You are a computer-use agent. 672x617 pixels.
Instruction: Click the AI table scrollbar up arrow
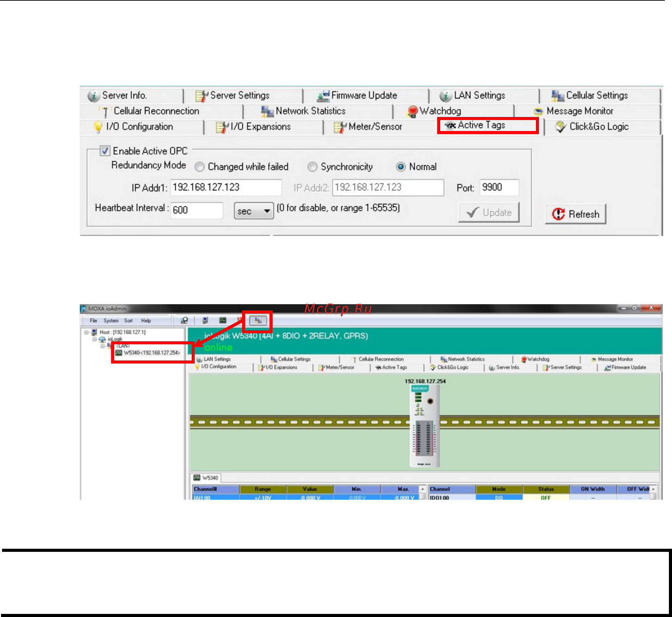click(x=423, y=489)
